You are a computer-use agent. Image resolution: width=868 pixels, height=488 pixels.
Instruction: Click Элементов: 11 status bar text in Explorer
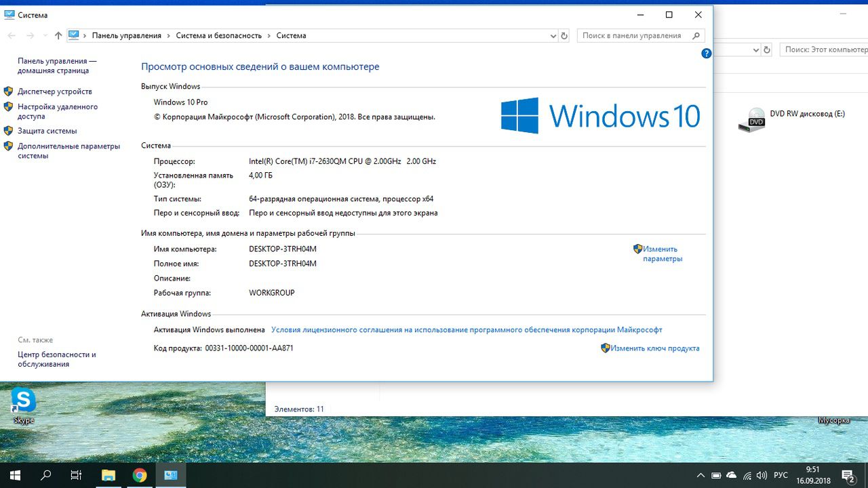point(299,409)
